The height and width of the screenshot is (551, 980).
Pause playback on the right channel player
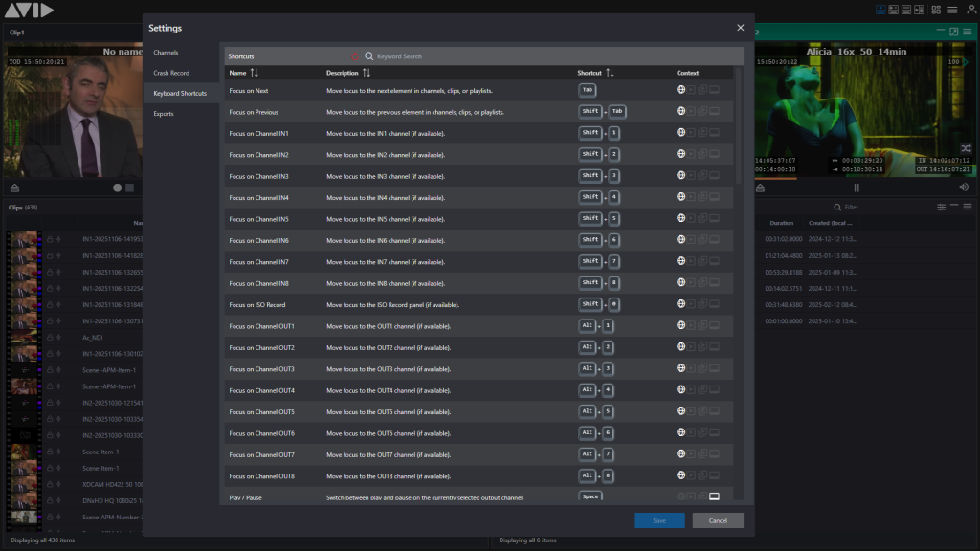(x=857, y=187)
